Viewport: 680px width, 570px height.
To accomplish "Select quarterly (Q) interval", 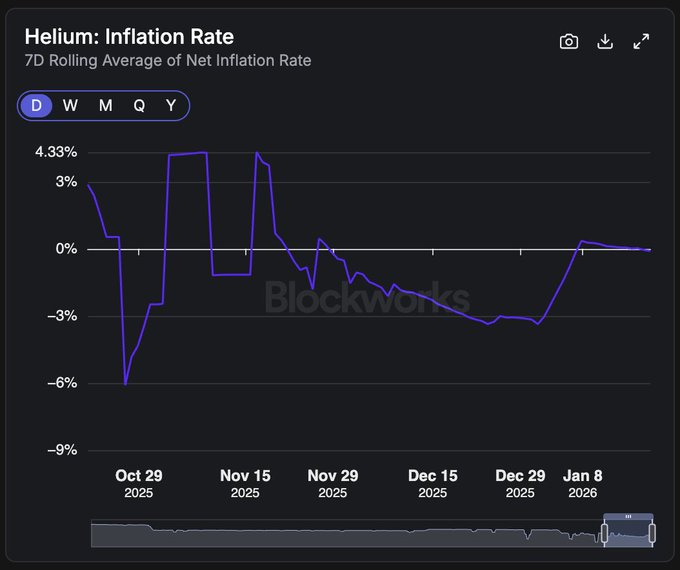I will [139, 106].
